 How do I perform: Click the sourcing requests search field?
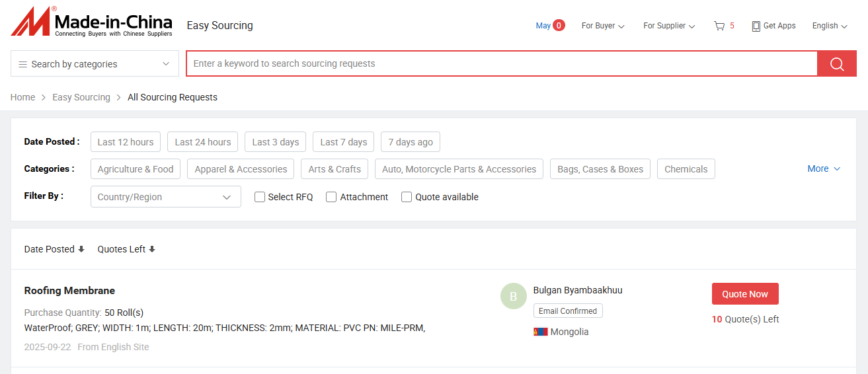[x=501, y=64]
